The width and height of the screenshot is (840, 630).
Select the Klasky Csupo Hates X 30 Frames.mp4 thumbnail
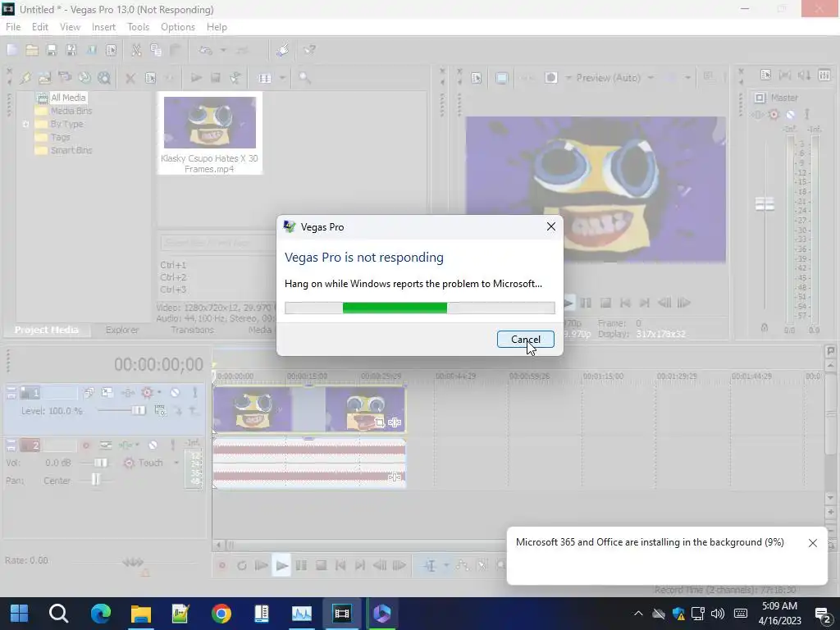(209, 123)
